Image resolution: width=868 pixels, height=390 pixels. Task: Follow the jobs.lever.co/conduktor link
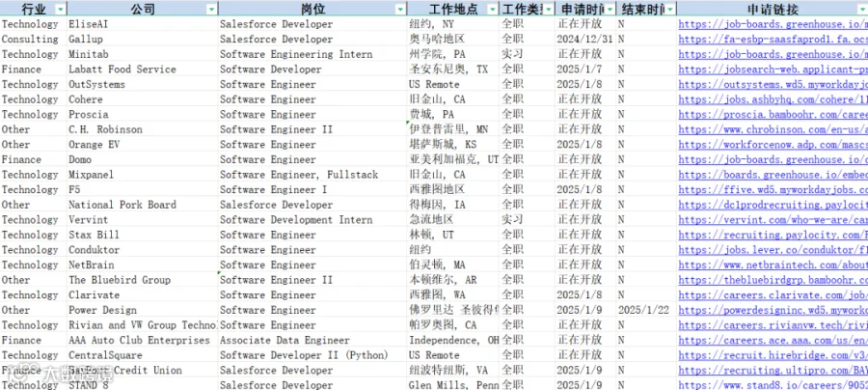click(773, 249)
